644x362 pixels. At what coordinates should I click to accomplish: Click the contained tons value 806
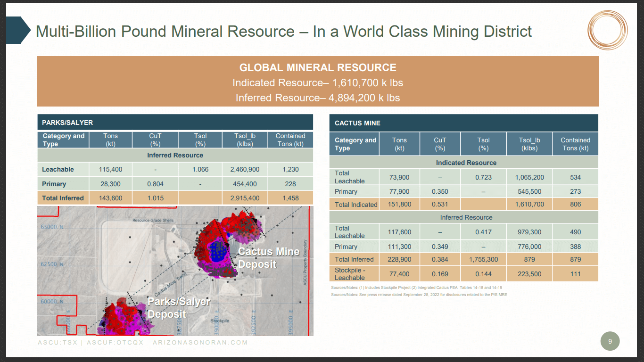click(x=575, y=205)
